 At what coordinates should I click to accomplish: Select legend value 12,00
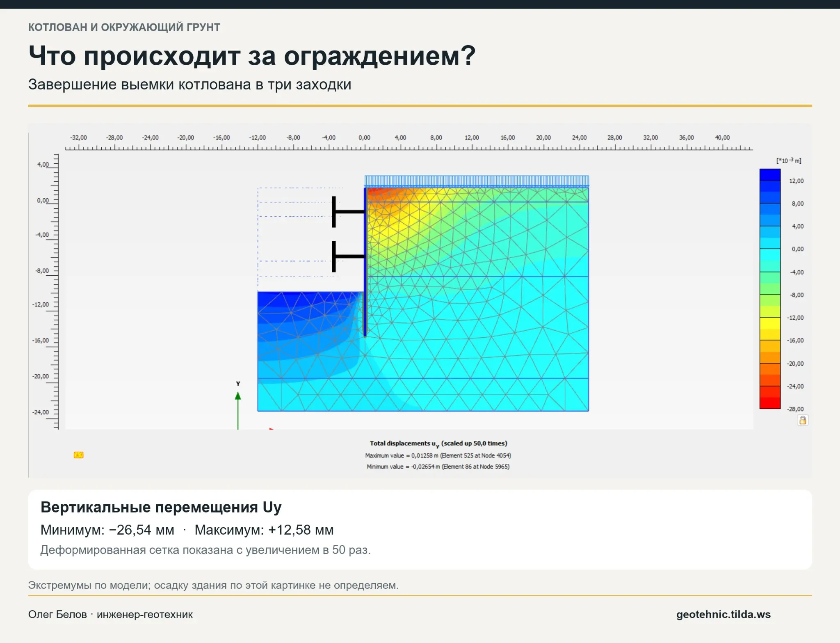click(x=796, y=181)
